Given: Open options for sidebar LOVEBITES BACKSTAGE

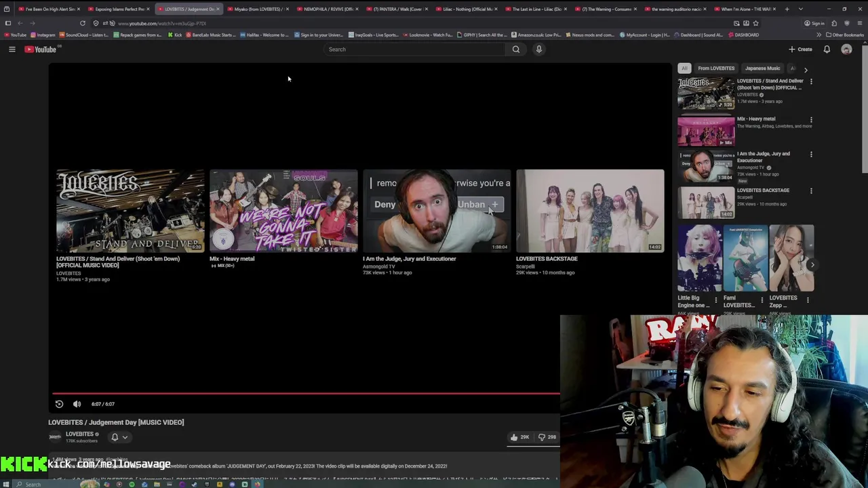Looking at the screenshot, I should point(811,191).
